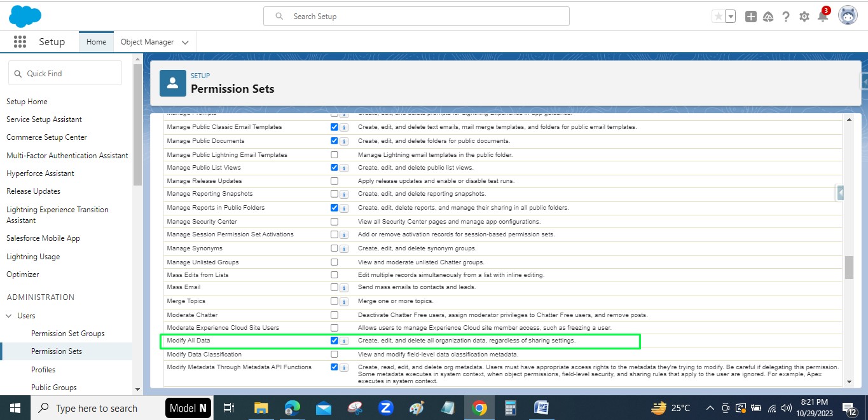
Task: Click the Windows taskbar search box
Action: (x=97, y=408)
